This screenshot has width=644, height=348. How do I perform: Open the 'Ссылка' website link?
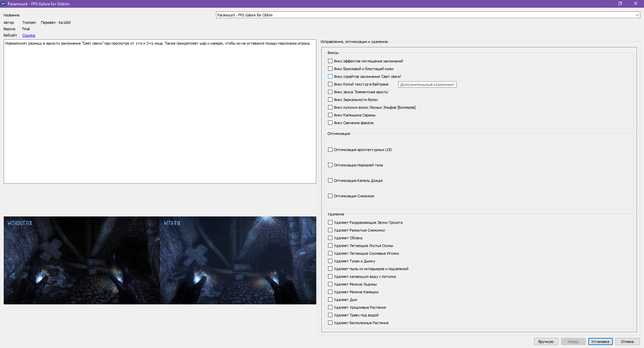coord(29,35)
